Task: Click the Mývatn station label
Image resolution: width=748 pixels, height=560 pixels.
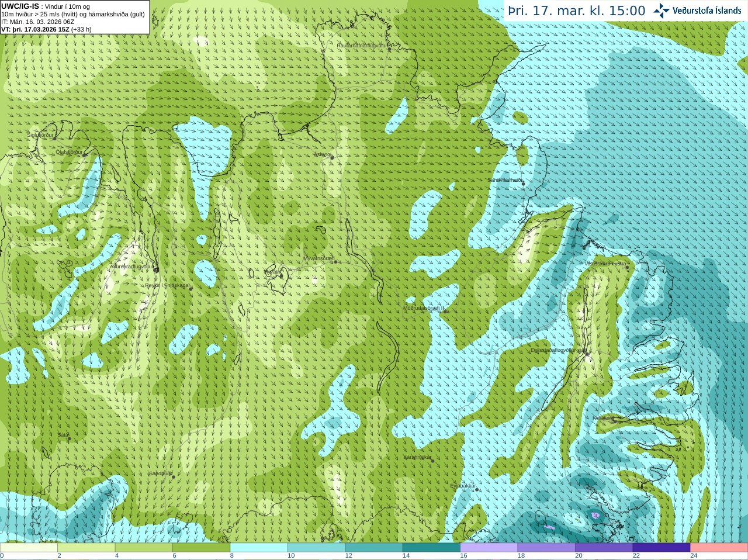Action: (272, 271)
